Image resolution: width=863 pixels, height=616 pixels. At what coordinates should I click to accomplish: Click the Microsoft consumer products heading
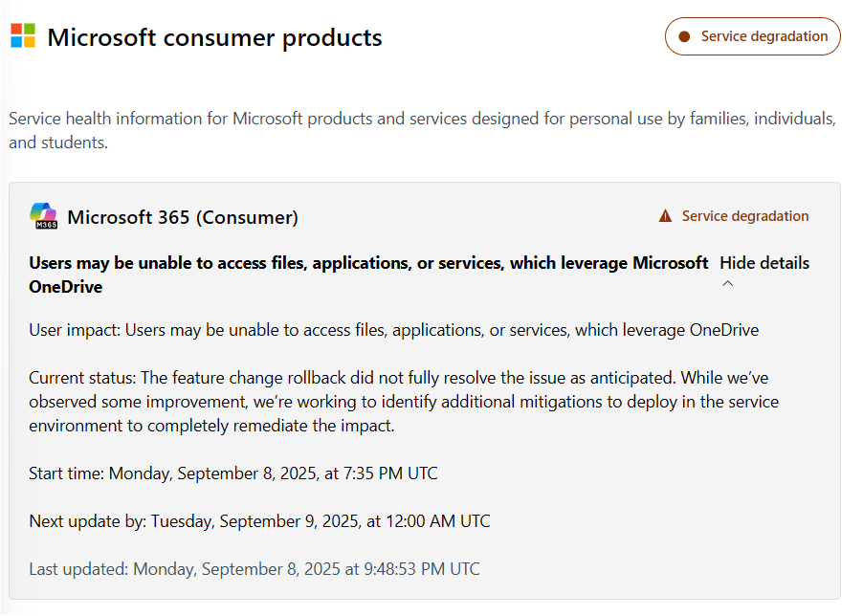click(x=214, y=37)
